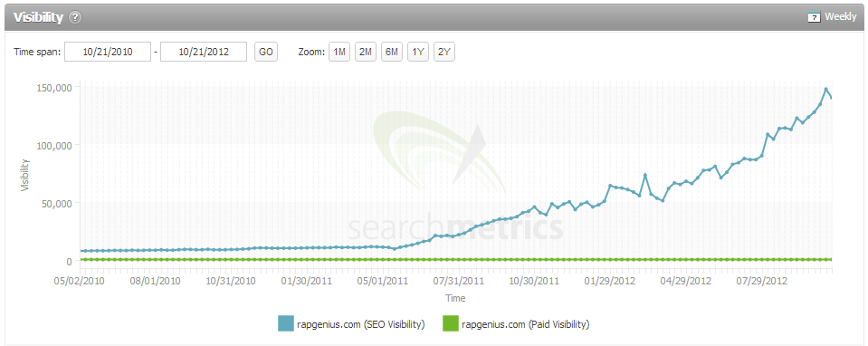Click the GO button
The image size is (868, 346).
click(x=266, y=52)
